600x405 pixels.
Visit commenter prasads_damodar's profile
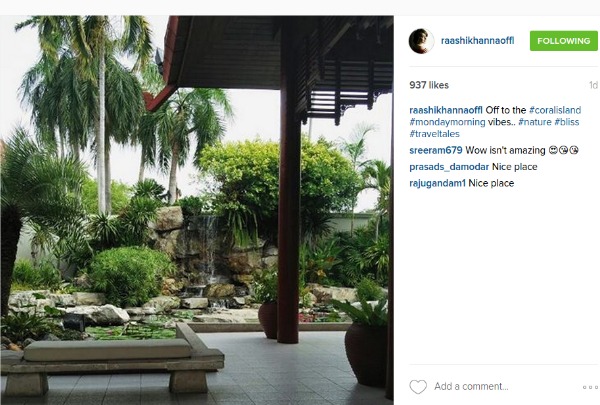pos(449,167)
